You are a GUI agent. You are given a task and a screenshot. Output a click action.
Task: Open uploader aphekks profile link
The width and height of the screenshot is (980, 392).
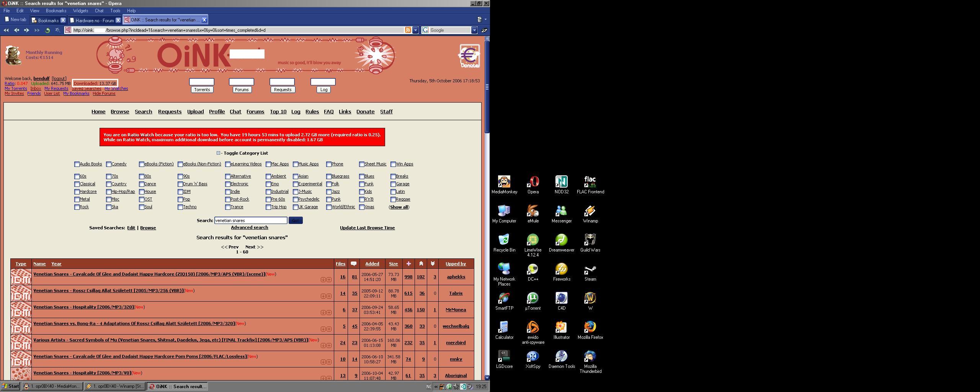click(456, 277)
